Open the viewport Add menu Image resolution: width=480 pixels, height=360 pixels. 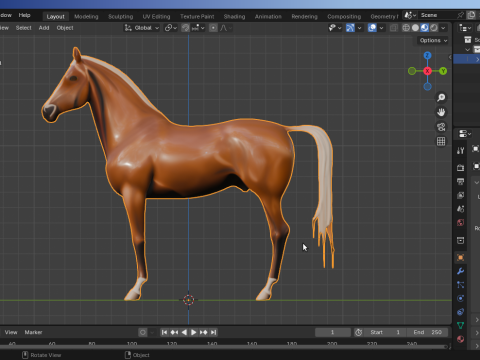[44, 28]
